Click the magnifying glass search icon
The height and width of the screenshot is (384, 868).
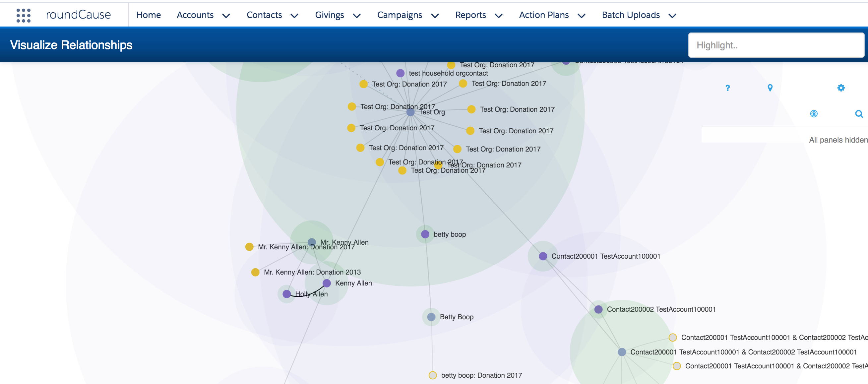click(x=859, y=114)
